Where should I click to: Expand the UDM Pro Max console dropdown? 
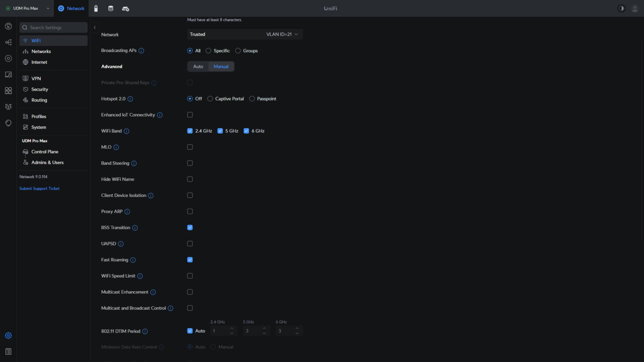48,8
